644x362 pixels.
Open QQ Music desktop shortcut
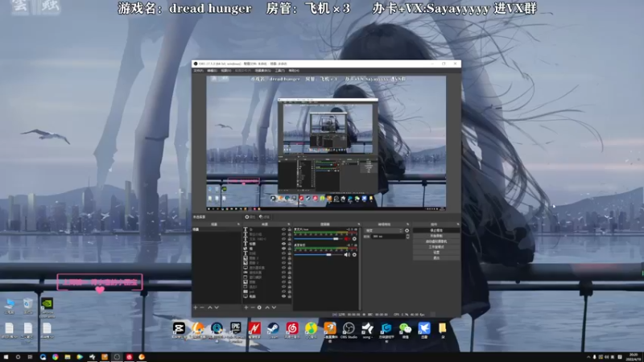[x=311, y=329]
